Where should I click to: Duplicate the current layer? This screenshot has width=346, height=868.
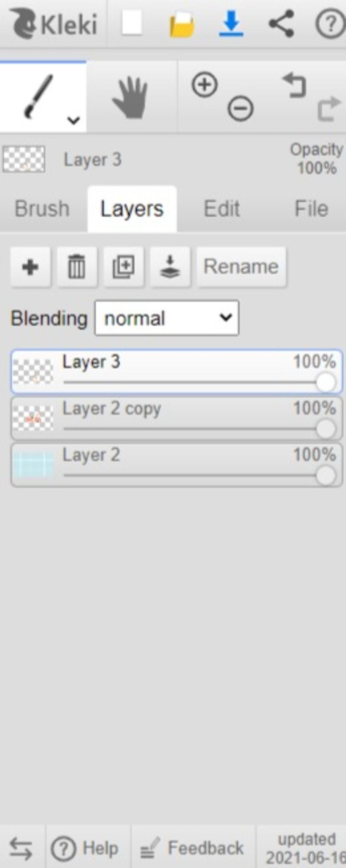[x=124, y=267]
